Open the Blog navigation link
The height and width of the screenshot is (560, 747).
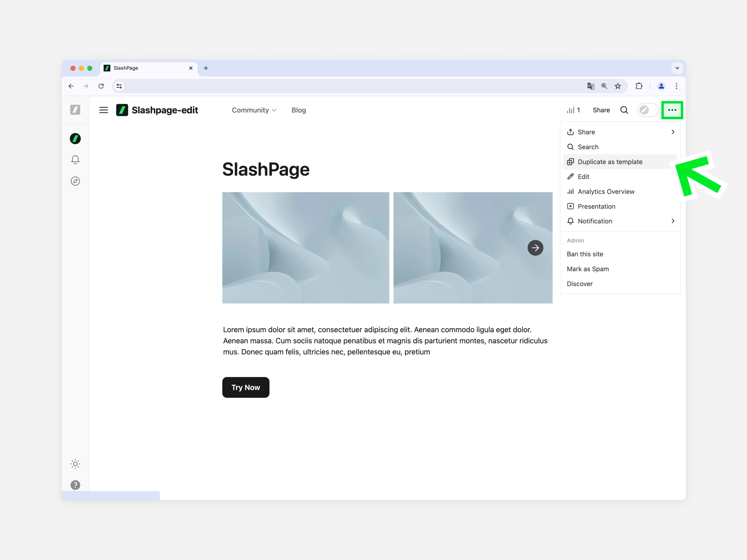click(x=299, y=110)
